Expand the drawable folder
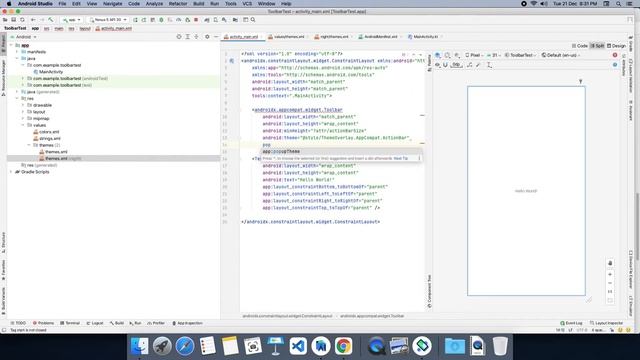The width and height of the screenshot is (640, 360). [x=23, y=105]
